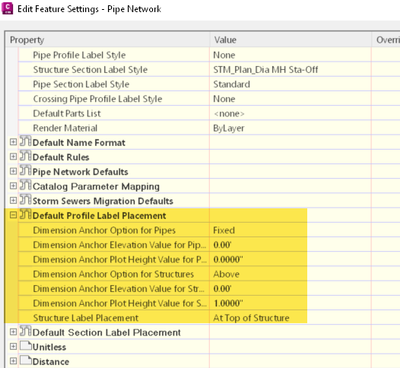Click the None value for Crossing Pipe Profile Label
The width and height of the screenshot is (400, 368).
pos(224,99)
